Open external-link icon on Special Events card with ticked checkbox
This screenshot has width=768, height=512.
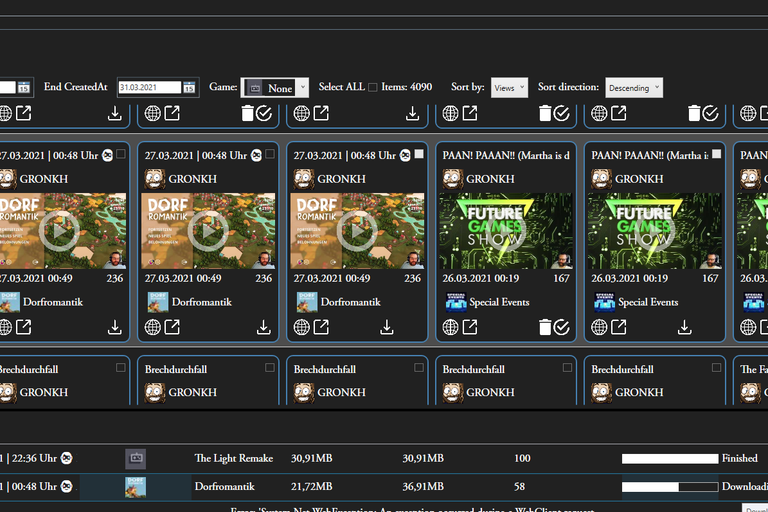pyautogui.click(x=619, y=327)
